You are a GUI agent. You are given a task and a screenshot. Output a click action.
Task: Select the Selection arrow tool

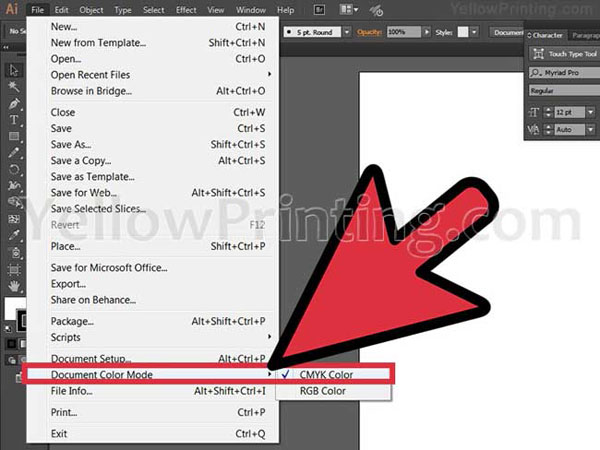[x=14, y=70]
